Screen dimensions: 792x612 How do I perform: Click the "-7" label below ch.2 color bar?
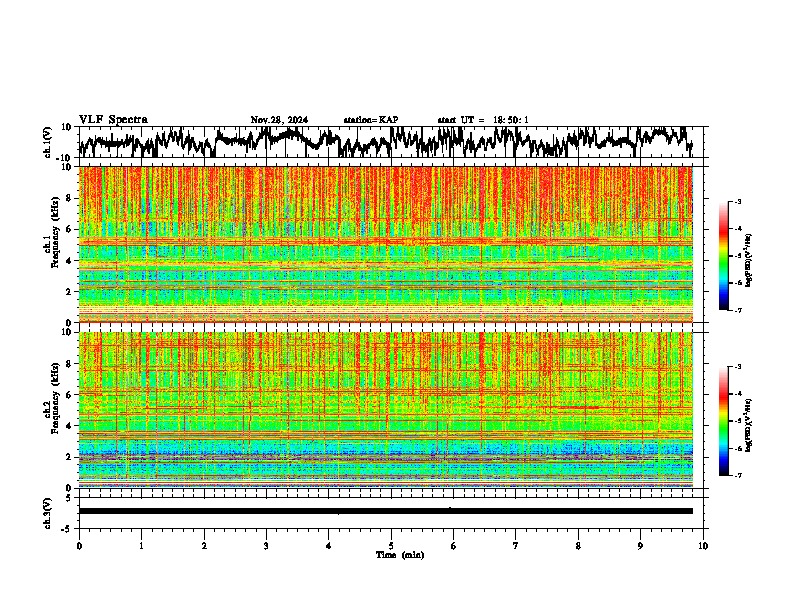pyautogui.click(x=738, y=476)
